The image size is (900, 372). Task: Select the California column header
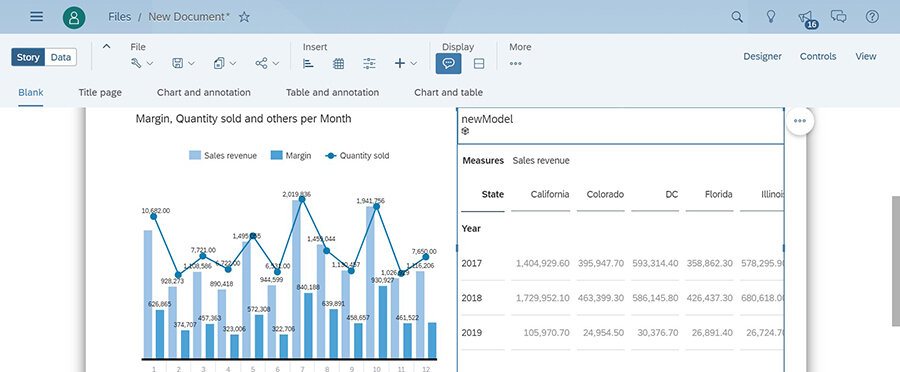pyautogui.click(x=550, y=194)
